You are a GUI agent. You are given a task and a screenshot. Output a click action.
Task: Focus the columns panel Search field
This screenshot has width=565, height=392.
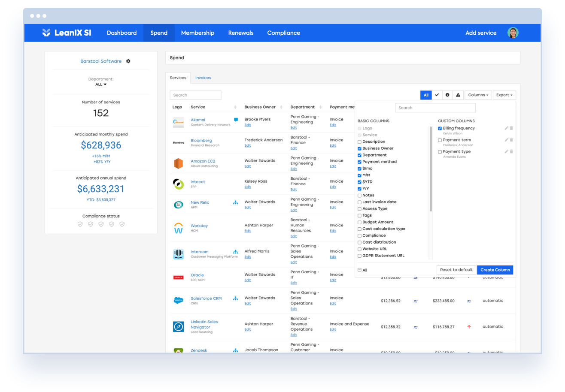(435, 108)
